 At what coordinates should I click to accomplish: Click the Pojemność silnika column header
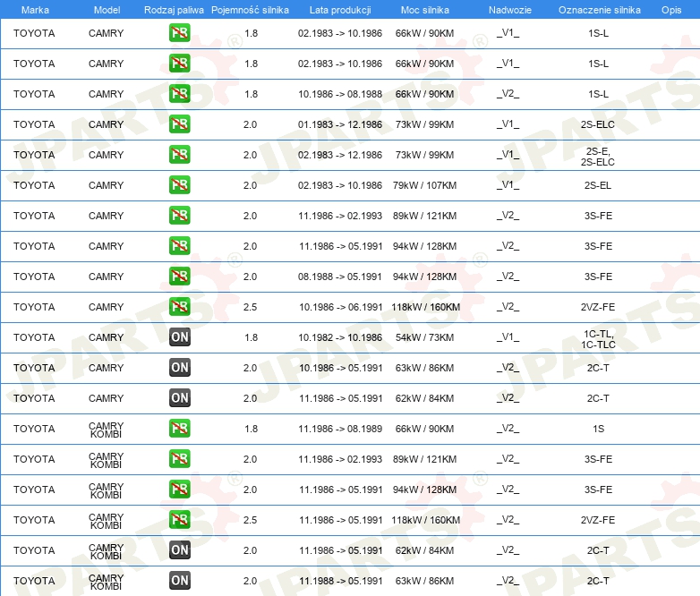(250, 10)
